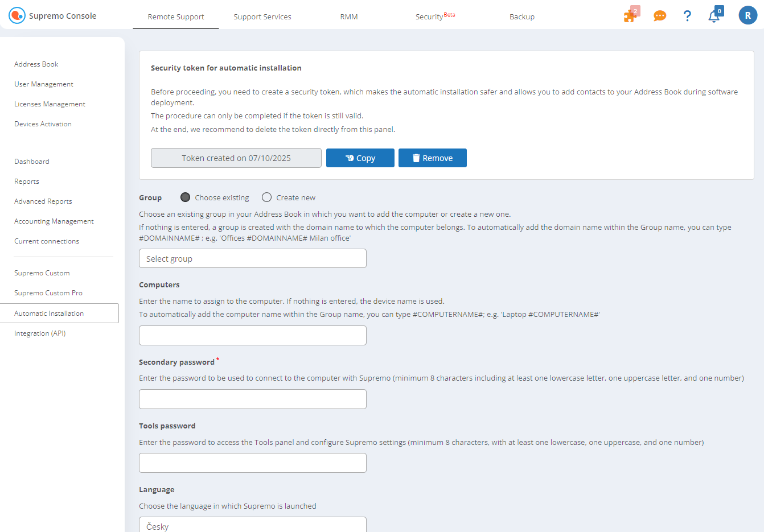Select the Choose existing radio button
This screenshot has height=532, width=764.
click(x=185, y=197)
